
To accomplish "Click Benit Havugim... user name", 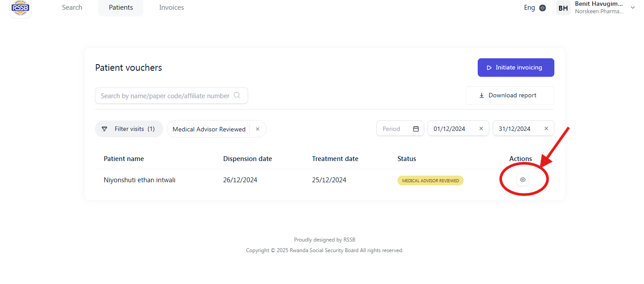I will click(x=599, y=4).
